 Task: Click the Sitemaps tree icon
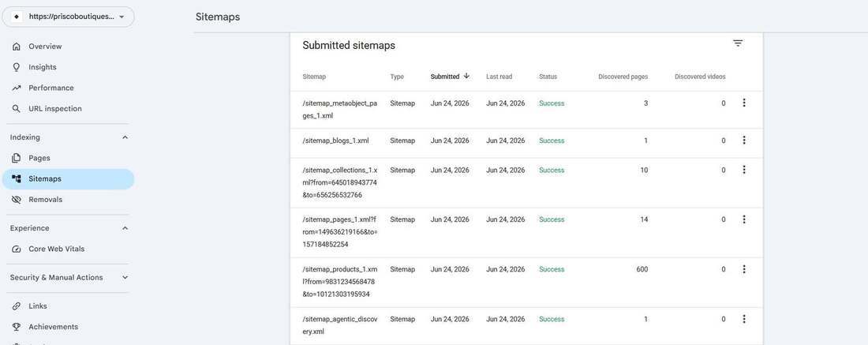(17, 179)
